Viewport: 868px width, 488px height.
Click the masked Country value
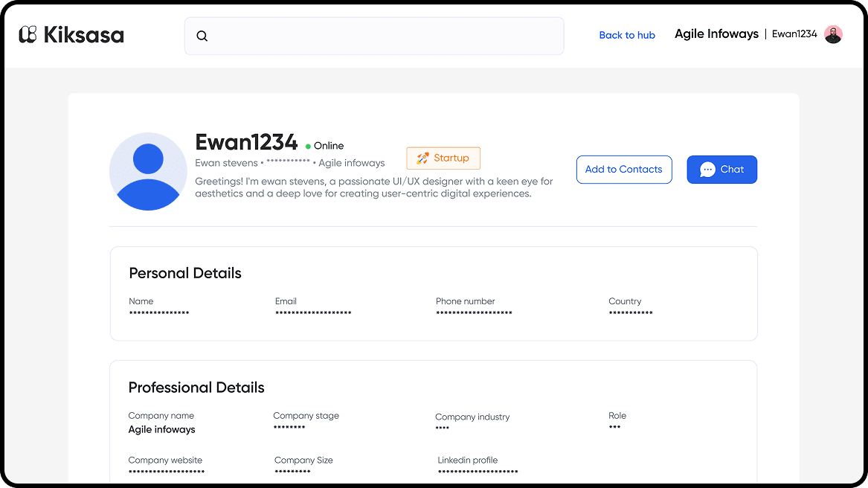coord(631,313)
